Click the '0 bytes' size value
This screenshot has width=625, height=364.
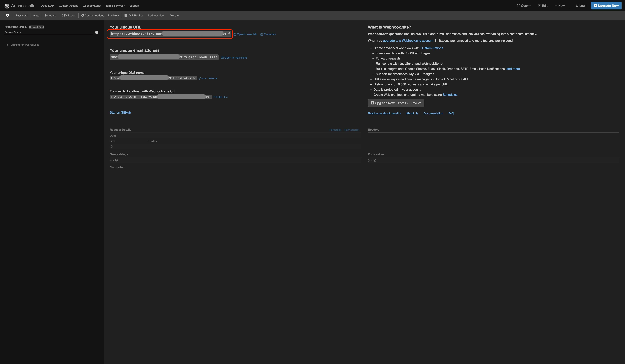pos(152,141)
